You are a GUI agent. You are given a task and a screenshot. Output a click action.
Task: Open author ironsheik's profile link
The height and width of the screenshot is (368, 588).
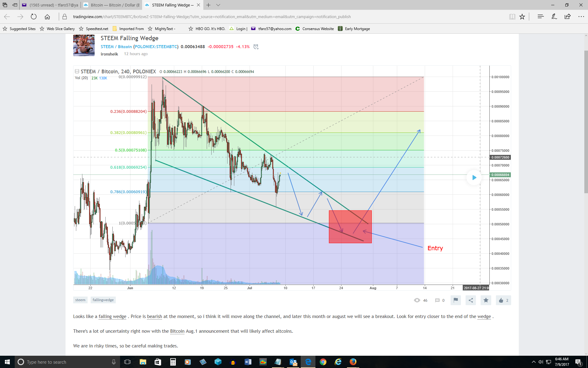109,54
